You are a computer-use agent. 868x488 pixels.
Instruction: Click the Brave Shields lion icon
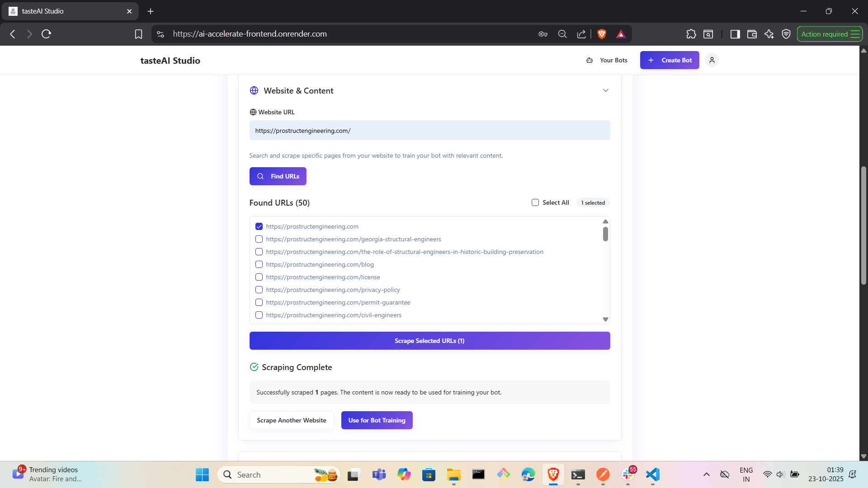pos(602,34)
